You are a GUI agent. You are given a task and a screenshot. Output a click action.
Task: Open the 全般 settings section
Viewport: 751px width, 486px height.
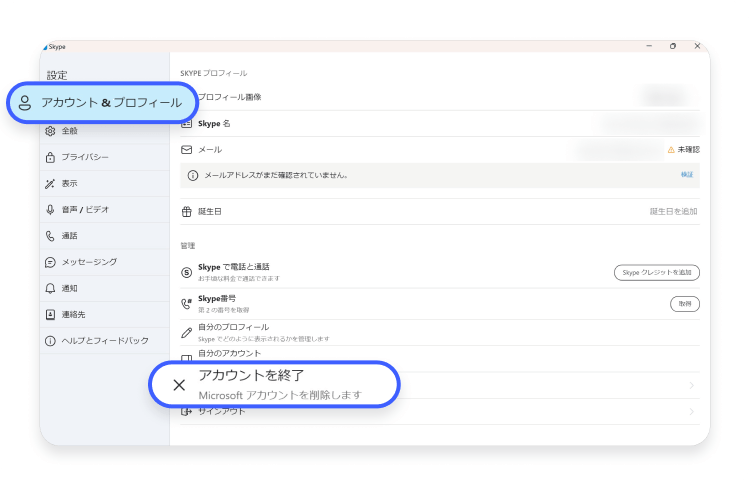coord(105,131)
